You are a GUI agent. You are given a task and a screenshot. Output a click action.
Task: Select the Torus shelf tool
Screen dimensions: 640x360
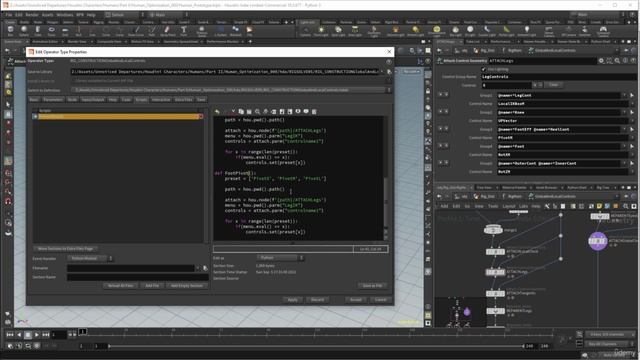click(51, 31)
